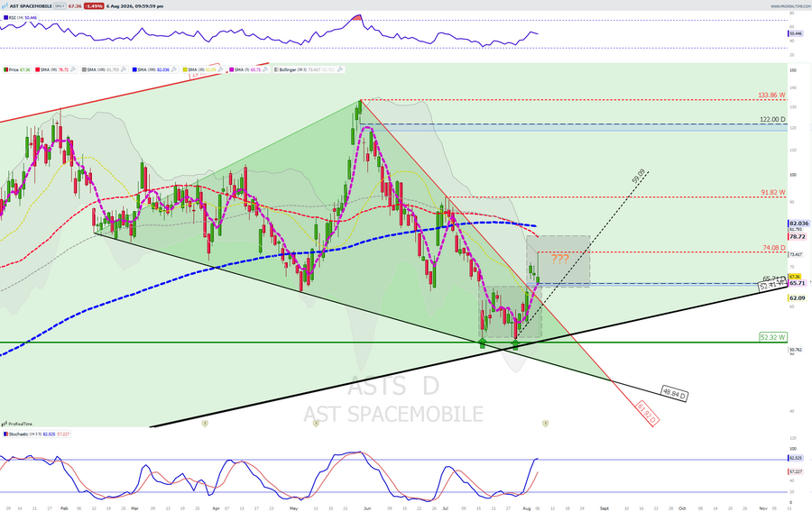This screenshot has width=812, height=512.
Task: Select the Bollinger legend tab
Action: pos(309,69)
